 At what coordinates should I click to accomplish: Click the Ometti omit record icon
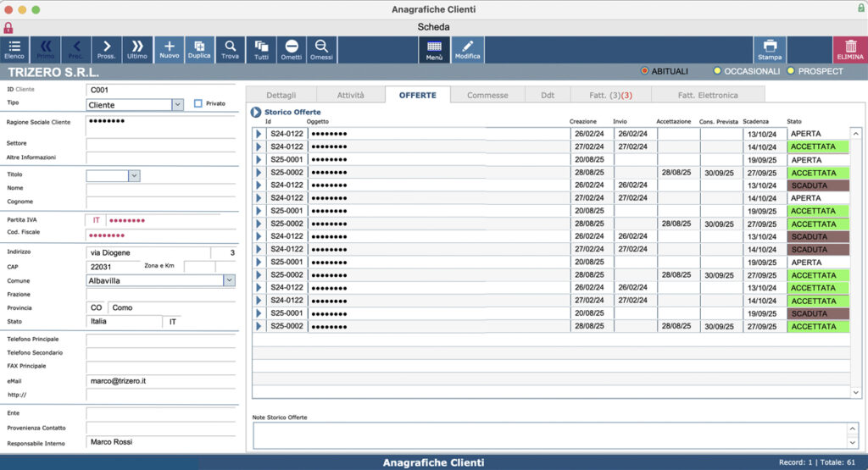pos(292,50)
